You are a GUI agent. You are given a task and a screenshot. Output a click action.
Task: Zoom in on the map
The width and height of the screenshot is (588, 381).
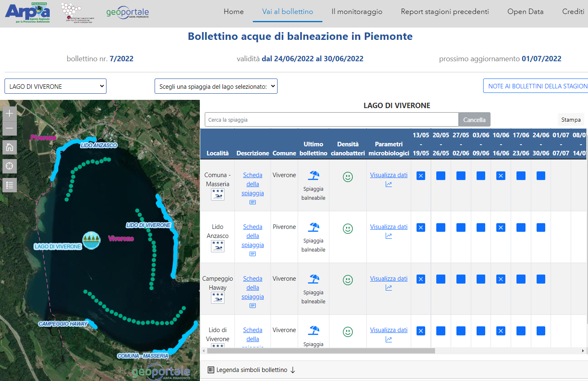point(9,114)
